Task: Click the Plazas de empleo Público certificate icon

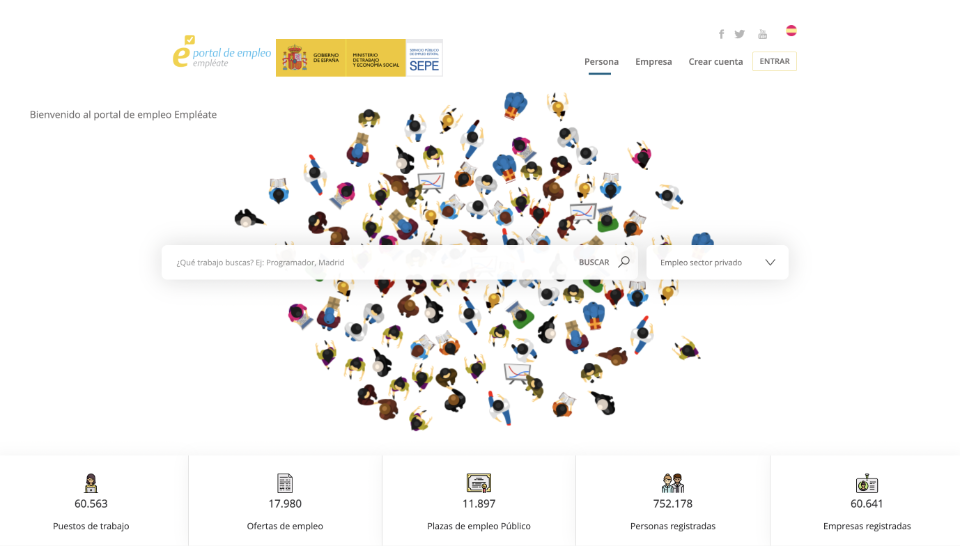Action: [x=479, y=483]
